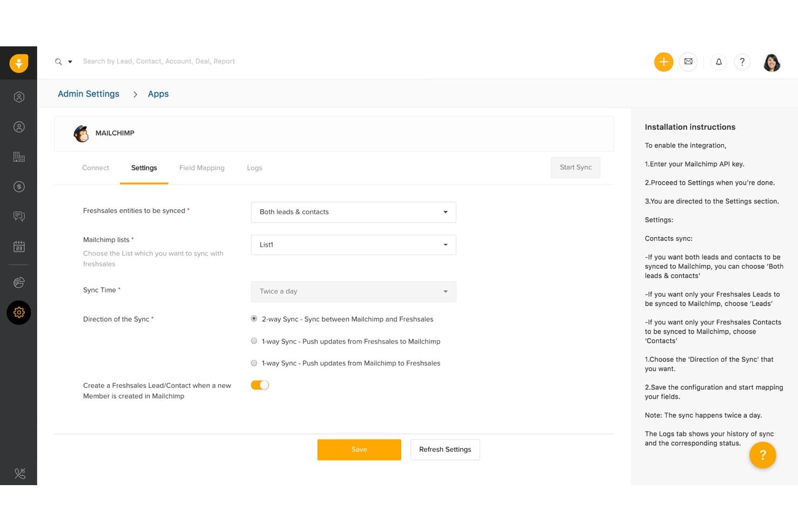Open the user profile avatar
Viewport: 798px width, 532px height.
click(x=772, y=63)
